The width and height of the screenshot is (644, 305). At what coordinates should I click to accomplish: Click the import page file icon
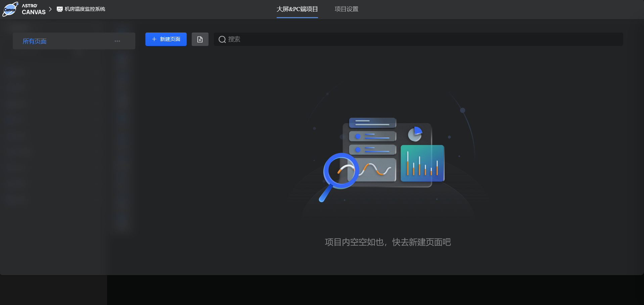[200, 39]
